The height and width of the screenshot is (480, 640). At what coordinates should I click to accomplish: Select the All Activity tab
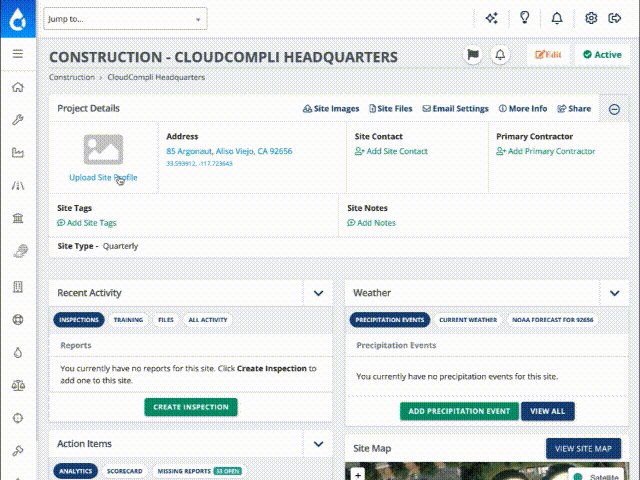[x=208, y=320]
